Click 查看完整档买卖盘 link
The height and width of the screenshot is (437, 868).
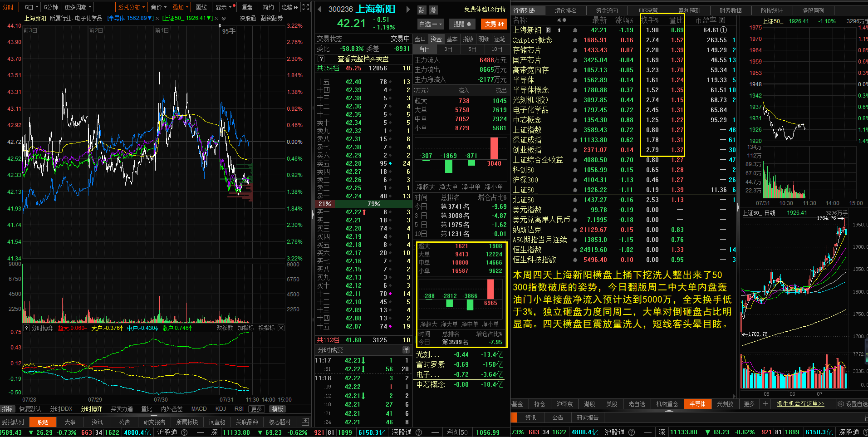(x=363, y=59)
